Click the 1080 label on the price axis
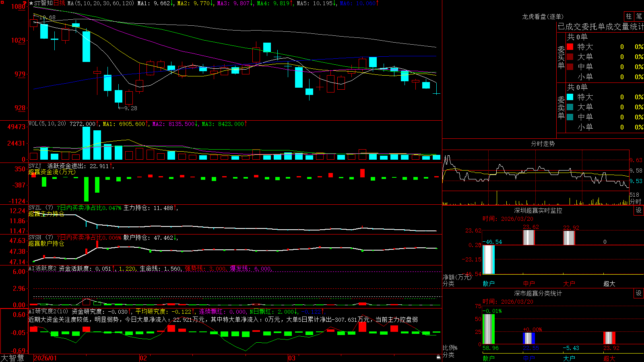The height and width of the screenshot is (362, 644). point(18,7)
